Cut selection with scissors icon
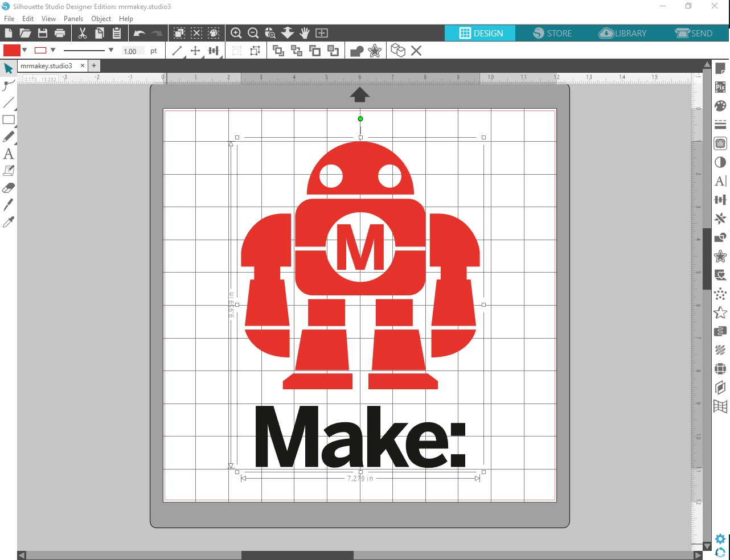This screenshot has width=730, height=560. point(83,33)
